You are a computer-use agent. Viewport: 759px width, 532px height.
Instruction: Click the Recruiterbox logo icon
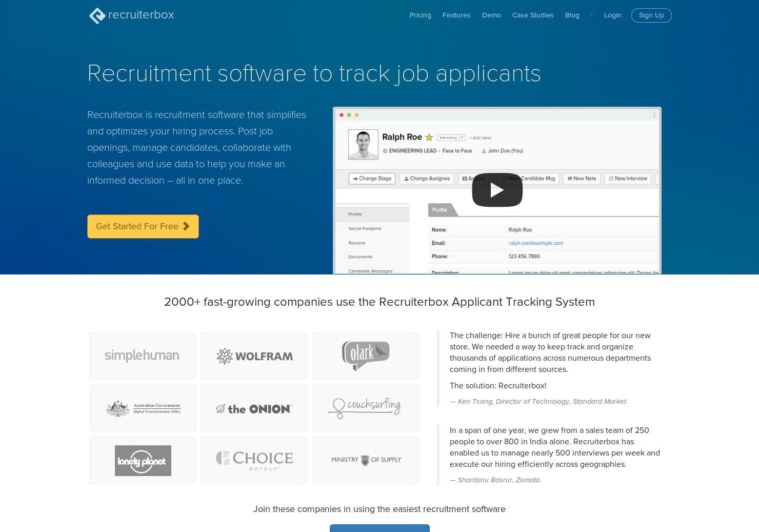(97, 15)
